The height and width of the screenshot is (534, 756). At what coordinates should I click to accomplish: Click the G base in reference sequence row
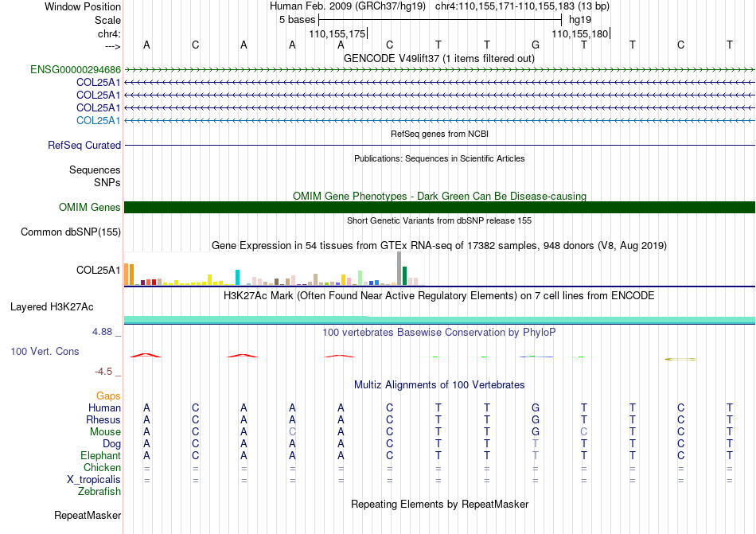click(536, 45)
